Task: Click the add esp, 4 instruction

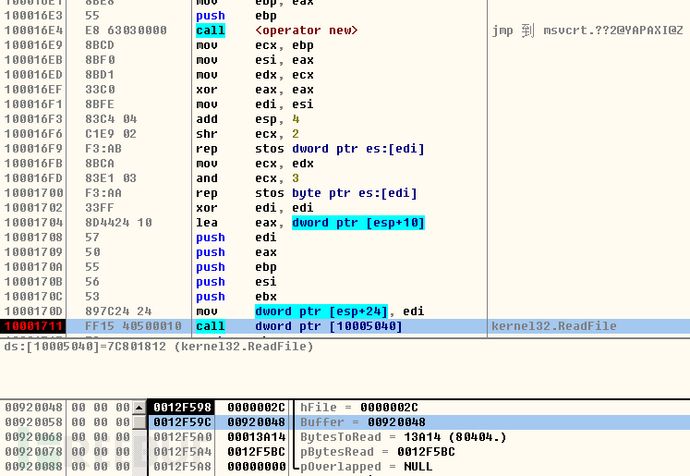Action: [345, 119]
